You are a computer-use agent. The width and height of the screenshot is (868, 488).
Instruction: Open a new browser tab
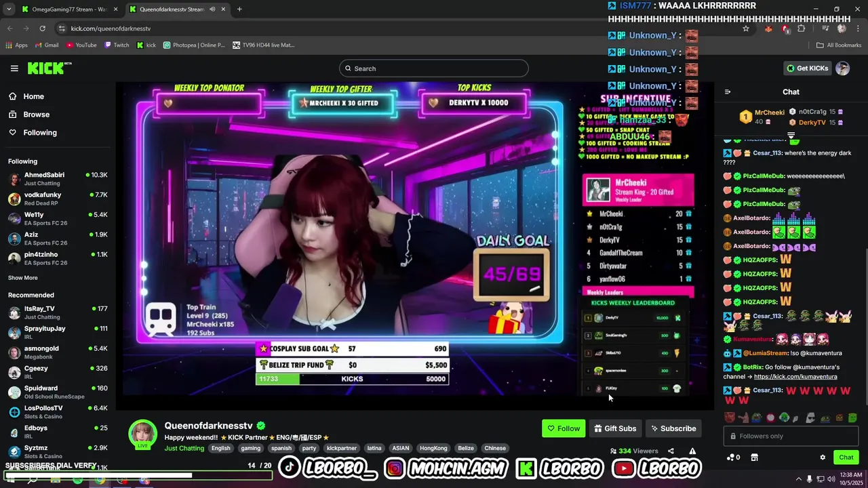(239, 9)
